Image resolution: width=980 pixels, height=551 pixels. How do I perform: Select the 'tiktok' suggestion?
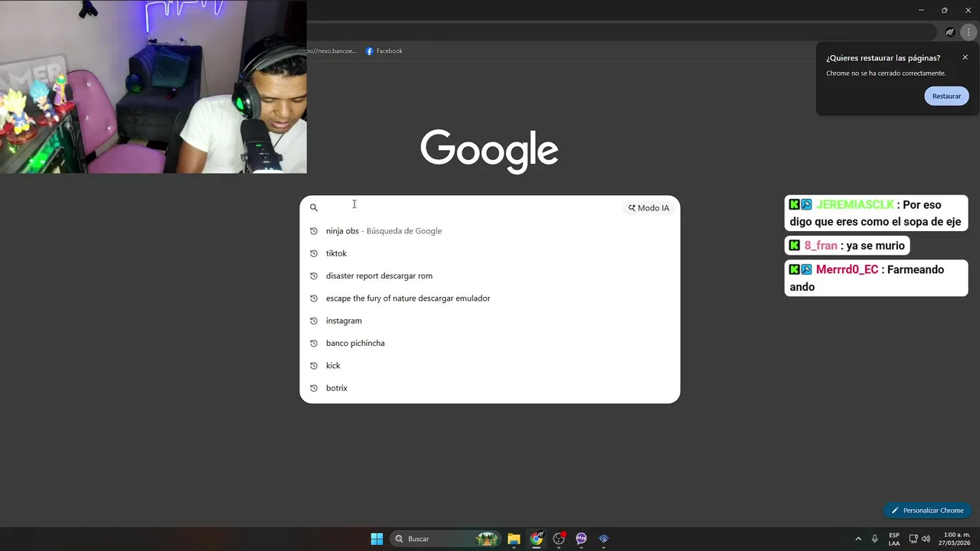click(490, 253)
